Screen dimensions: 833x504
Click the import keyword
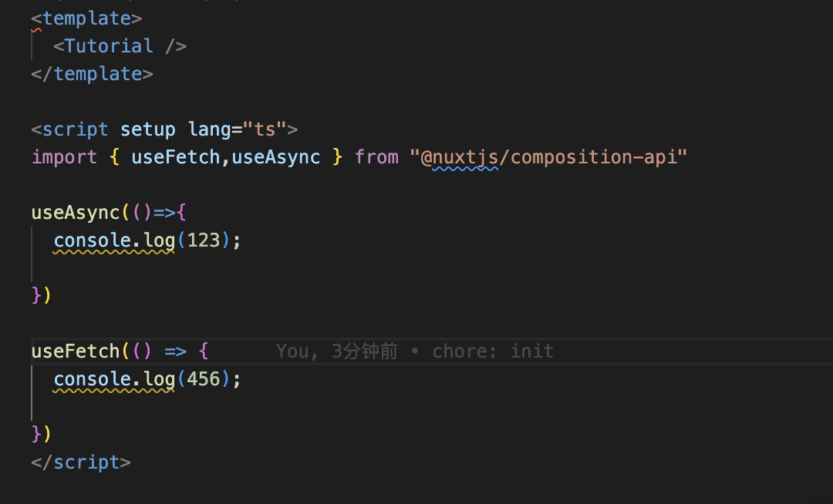coord(64,157)
